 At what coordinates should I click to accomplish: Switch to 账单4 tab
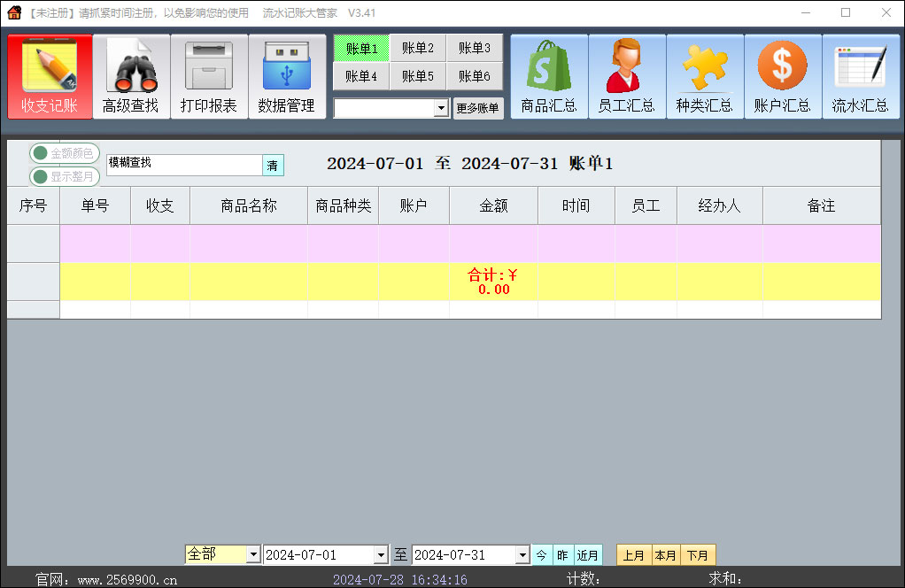(361, 76)
